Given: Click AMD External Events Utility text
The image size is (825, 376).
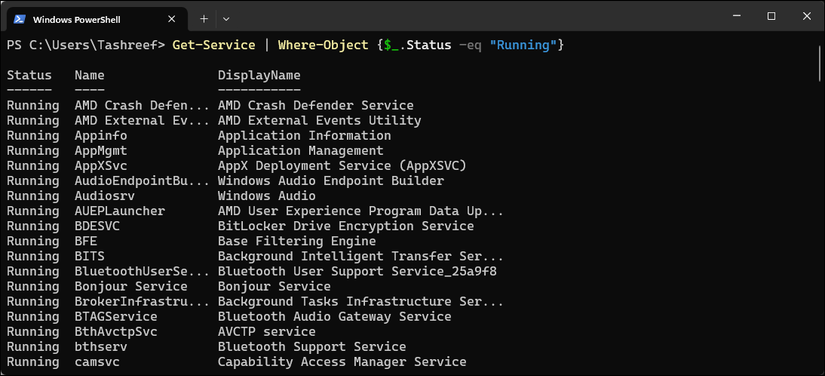Looking at the screenshot, I should coord(319,120).
